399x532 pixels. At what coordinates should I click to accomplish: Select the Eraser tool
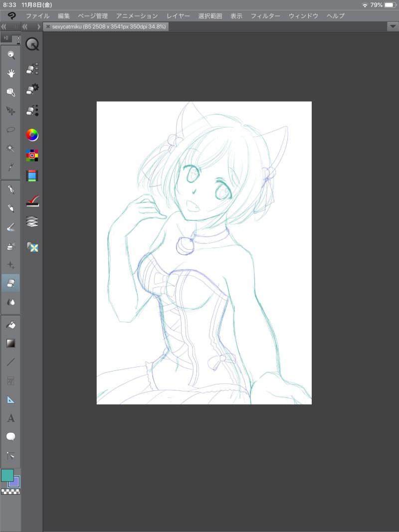[x=10, y=283]
